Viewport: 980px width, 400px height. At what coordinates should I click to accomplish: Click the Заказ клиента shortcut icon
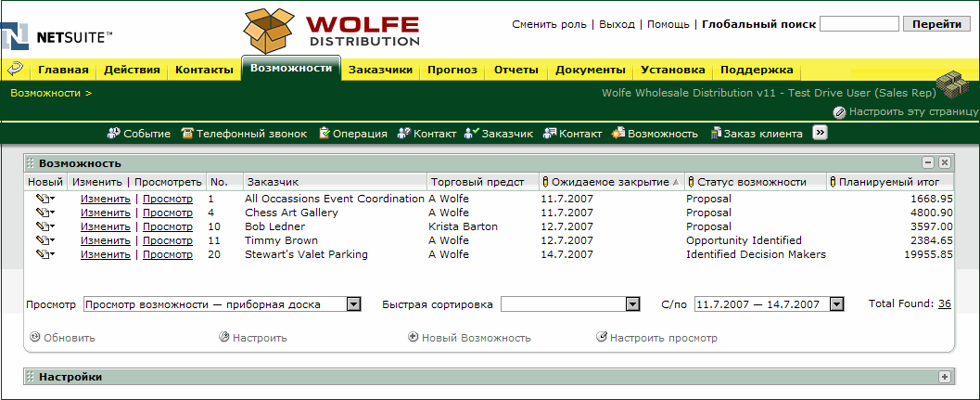pos(716,134)
